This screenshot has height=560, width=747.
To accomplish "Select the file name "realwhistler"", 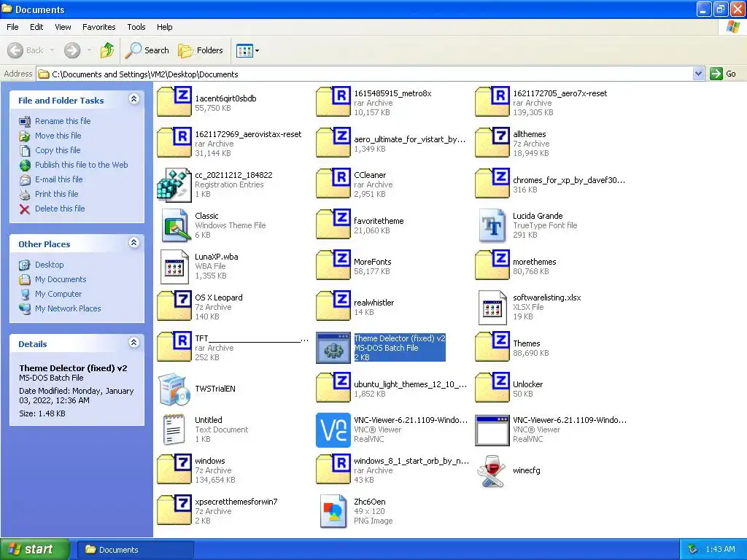I will (374, 303).
